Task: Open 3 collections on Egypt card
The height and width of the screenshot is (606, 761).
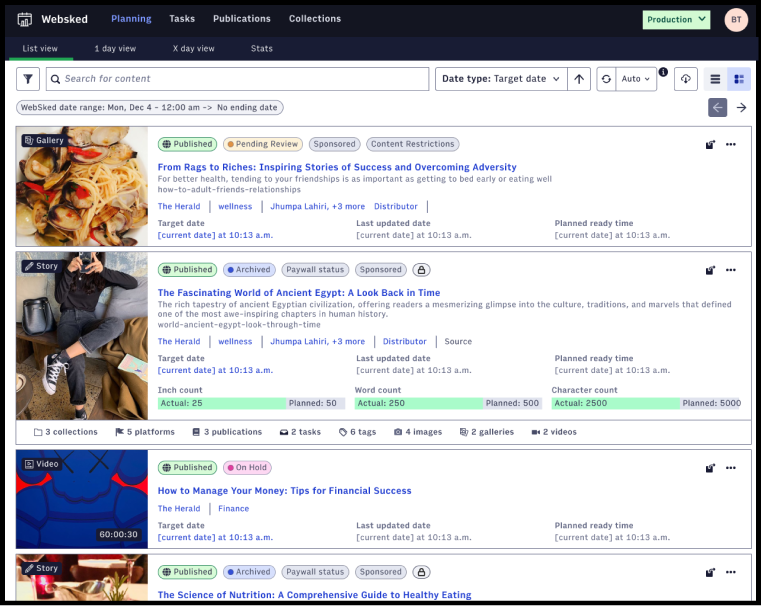Action: pos(66,432)
